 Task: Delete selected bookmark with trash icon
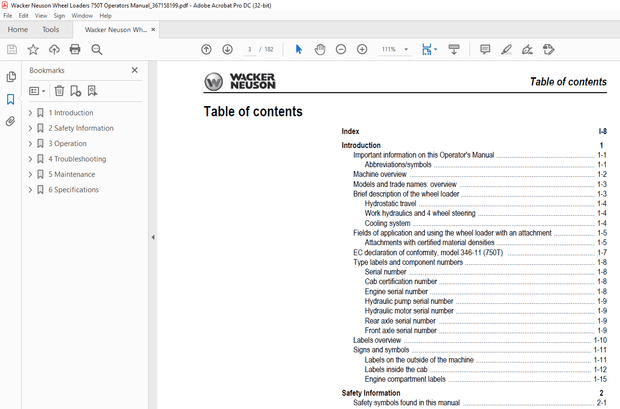[59, 91]
